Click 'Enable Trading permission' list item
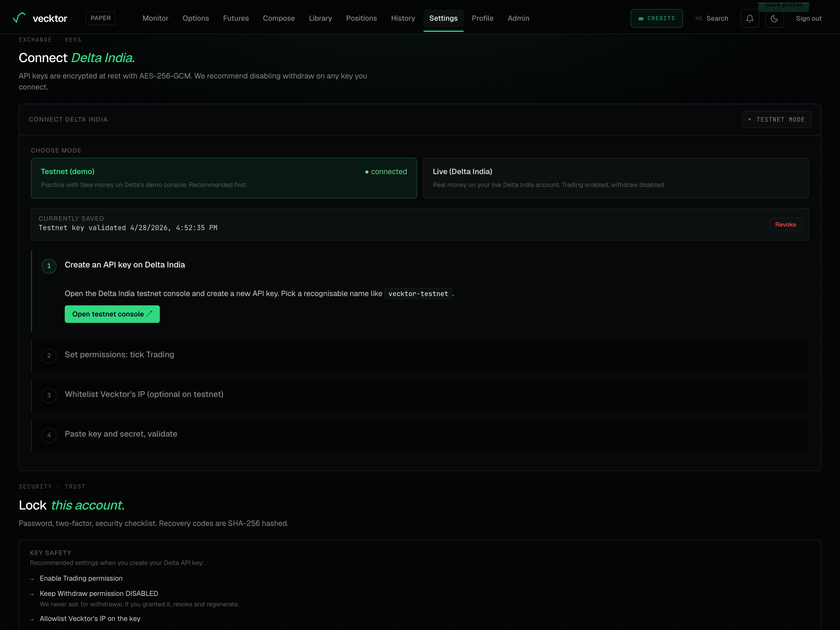840x630 pixels. pyautogui.click(x=81, y=578)
